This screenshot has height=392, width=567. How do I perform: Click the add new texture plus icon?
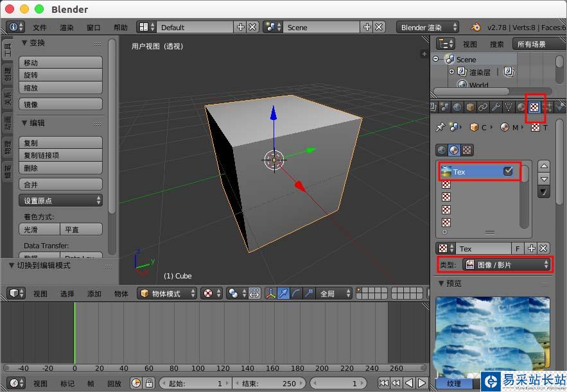click(531, 248)
